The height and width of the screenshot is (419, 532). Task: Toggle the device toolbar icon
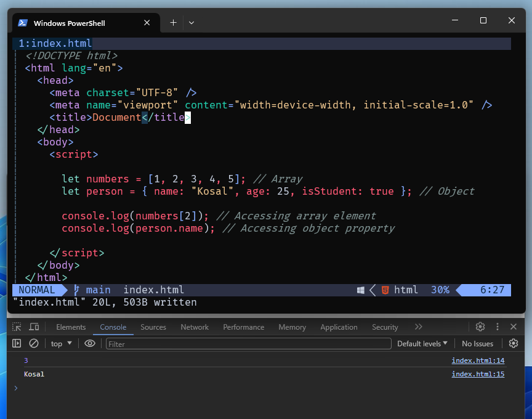pos(34,327)
